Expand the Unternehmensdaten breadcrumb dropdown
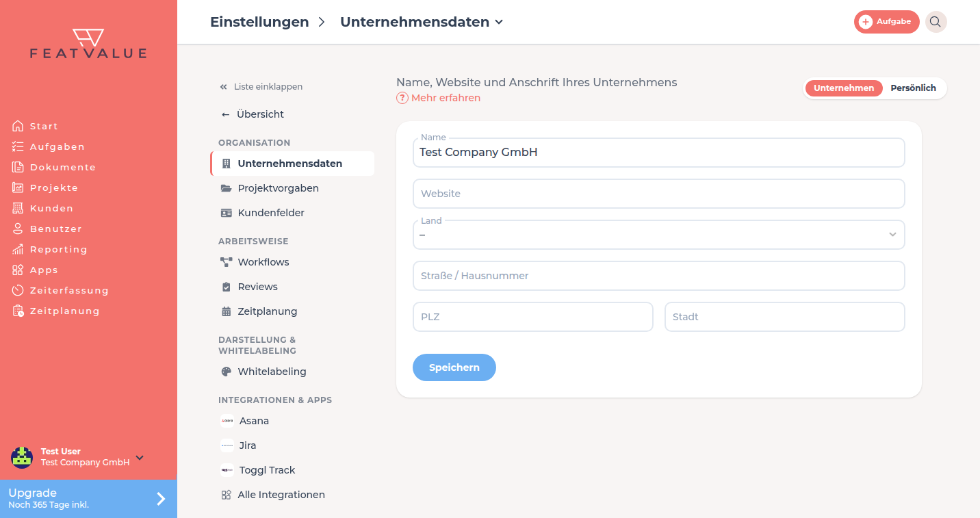 point(499,22)
